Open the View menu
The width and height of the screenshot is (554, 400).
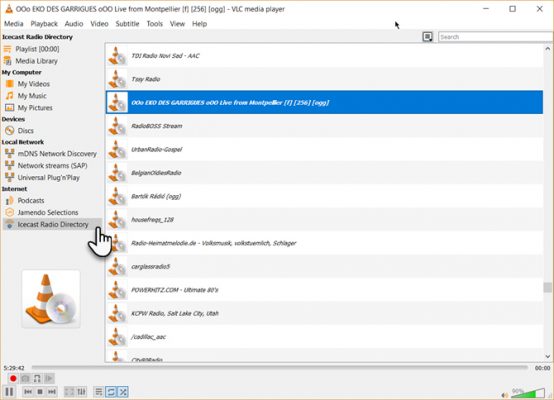point(177,24)
